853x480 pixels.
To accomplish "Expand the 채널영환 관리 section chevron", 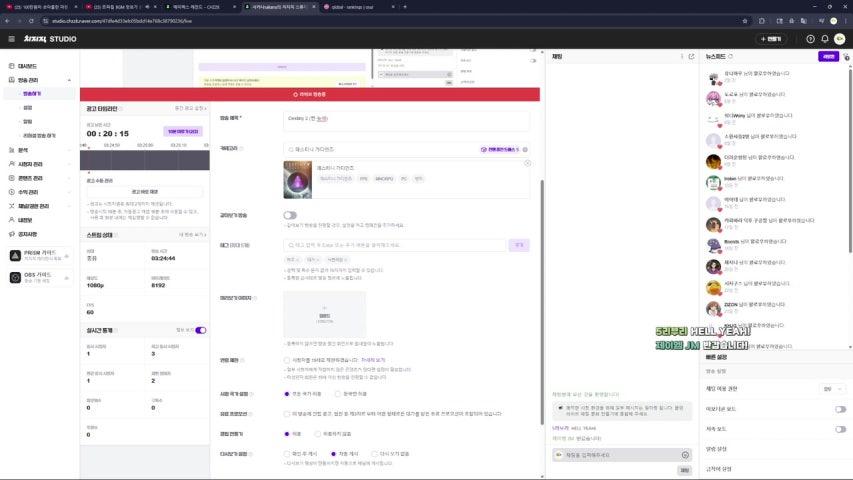I will (x=69, y=206).
